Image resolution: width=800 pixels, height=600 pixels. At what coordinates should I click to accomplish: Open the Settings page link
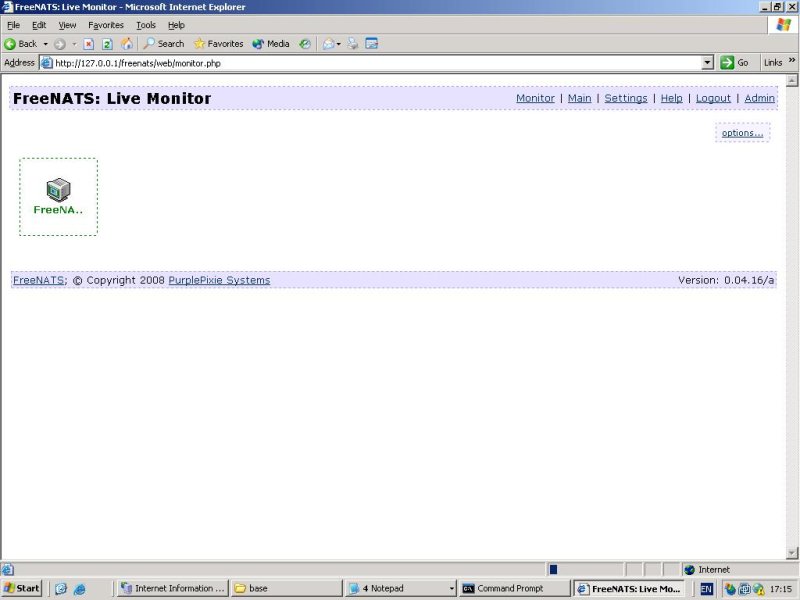626,98
